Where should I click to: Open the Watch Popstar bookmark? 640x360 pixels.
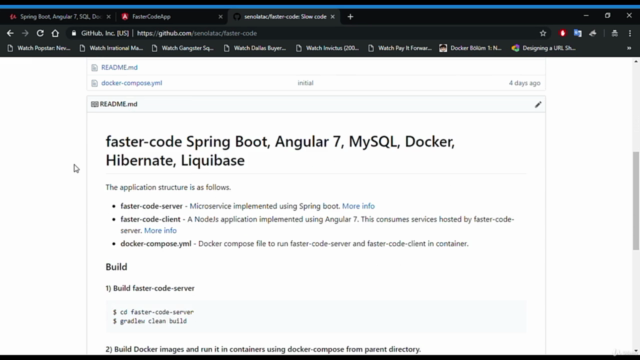click(39, 48)
